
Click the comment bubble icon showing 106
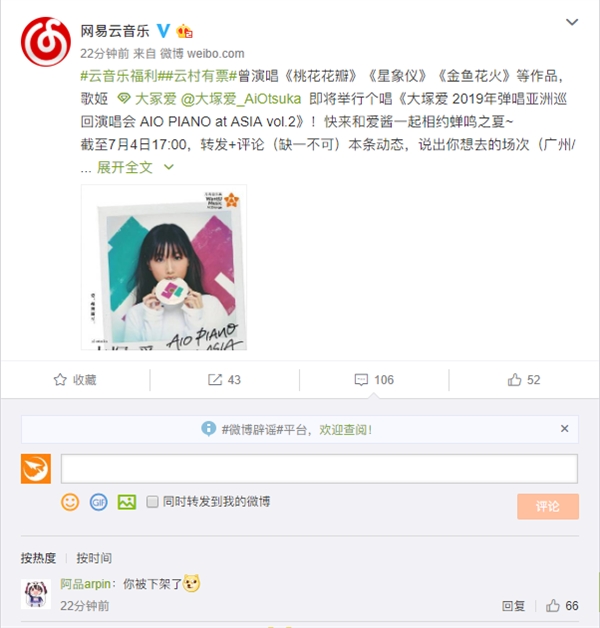[x=361, y=380]
